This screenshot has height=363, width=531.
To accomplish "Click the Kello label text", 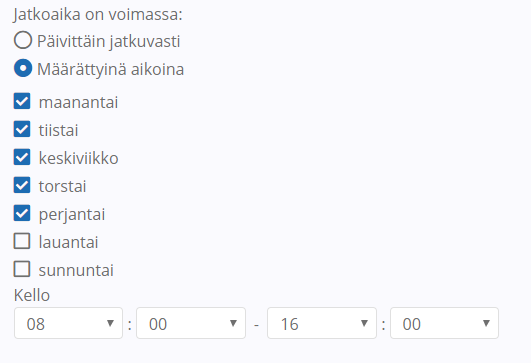I will click(32, 295).
